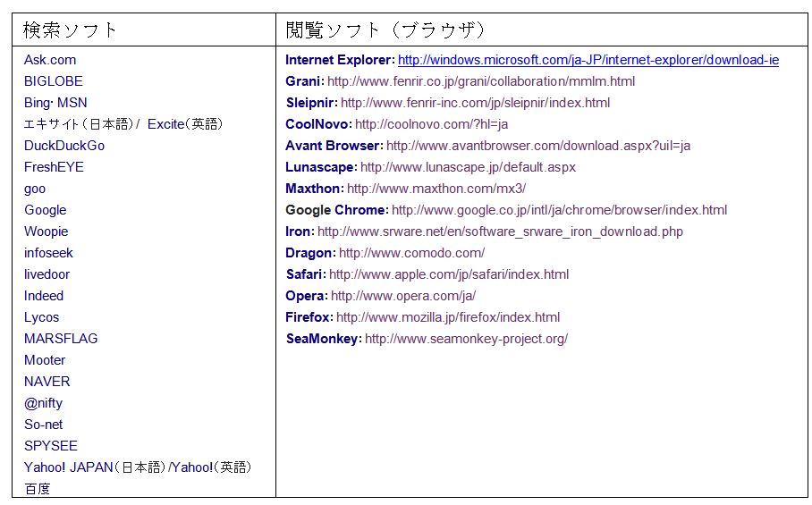The width and height of the screenshot is (812, 505).
Task: Select the bold Internet Explorer label
Action: (x=340, y=60)
